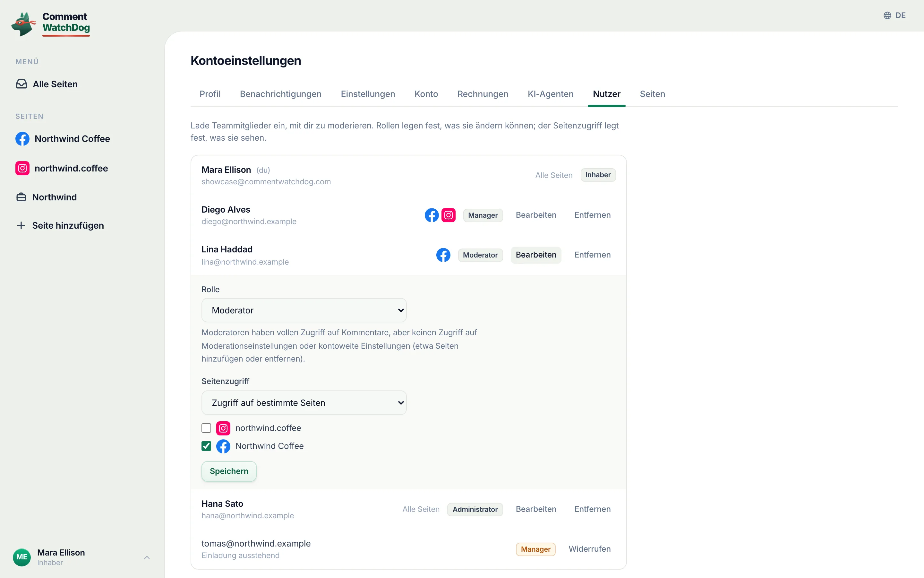Open the Konto tab
Viewport: 924px width, 578px height.
(426, 94)
